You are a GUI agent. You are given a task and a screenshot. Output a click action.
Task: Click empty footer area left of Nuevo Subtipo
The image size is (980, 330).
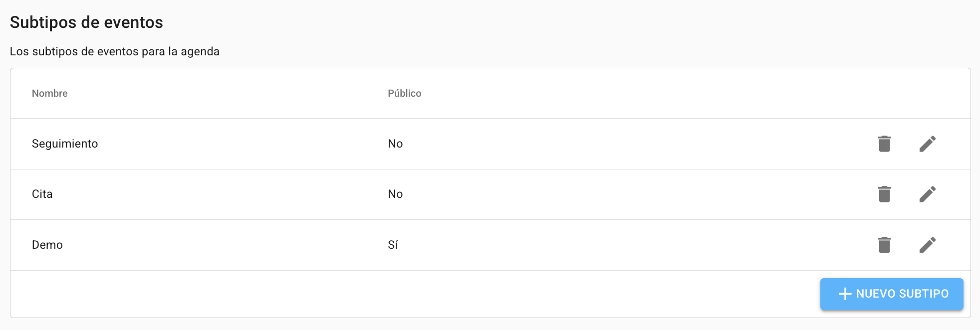coord(399,294)
